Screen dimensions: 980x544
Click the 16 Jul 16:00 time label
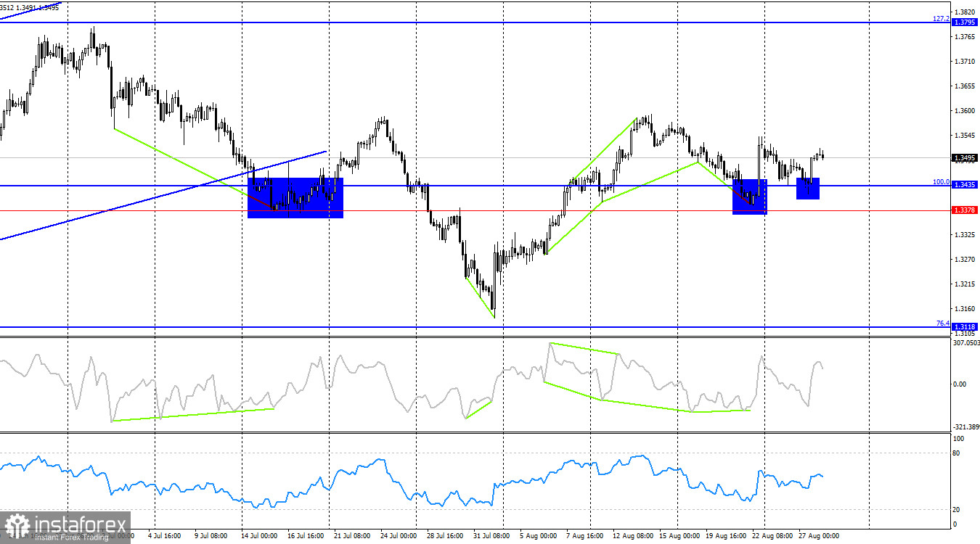click(304, 536)
